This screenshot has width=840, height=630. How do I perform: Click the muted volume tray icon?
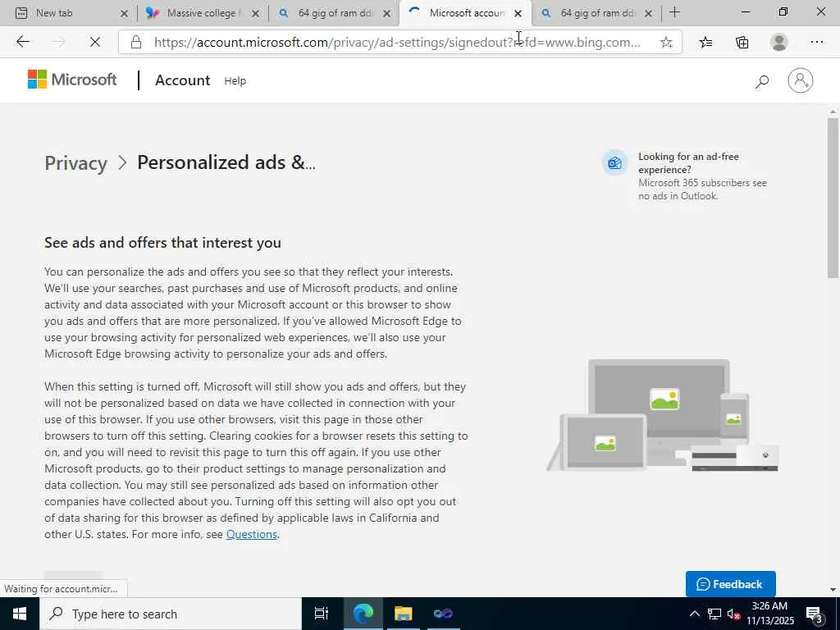(x=733, y=614)
